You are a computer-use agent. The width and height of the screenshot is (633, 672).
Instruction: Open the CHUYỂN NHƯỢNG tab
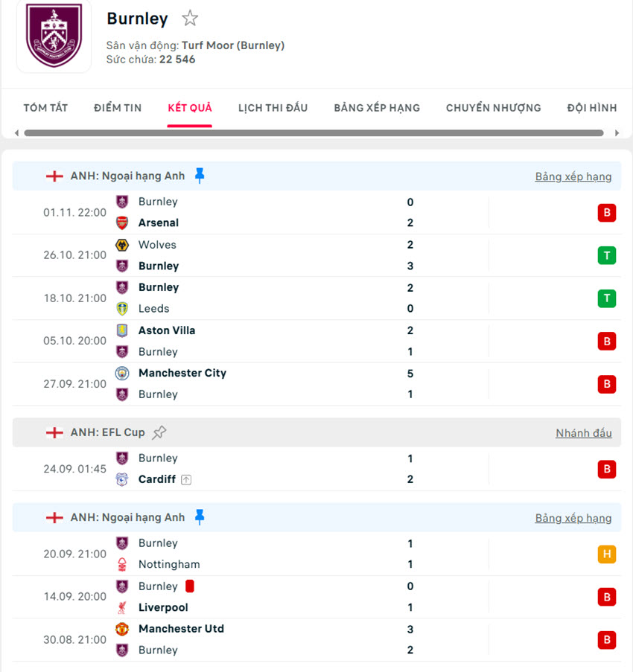(493, 107)
